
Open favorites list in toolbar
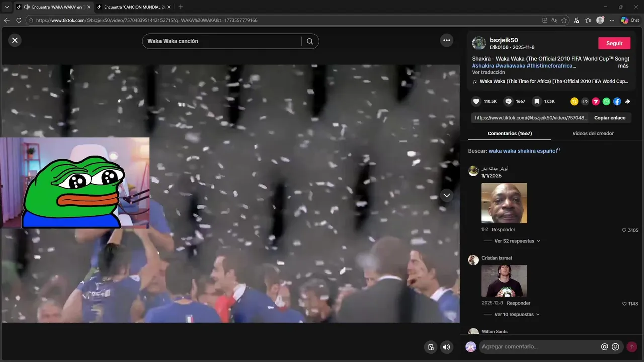588,20
